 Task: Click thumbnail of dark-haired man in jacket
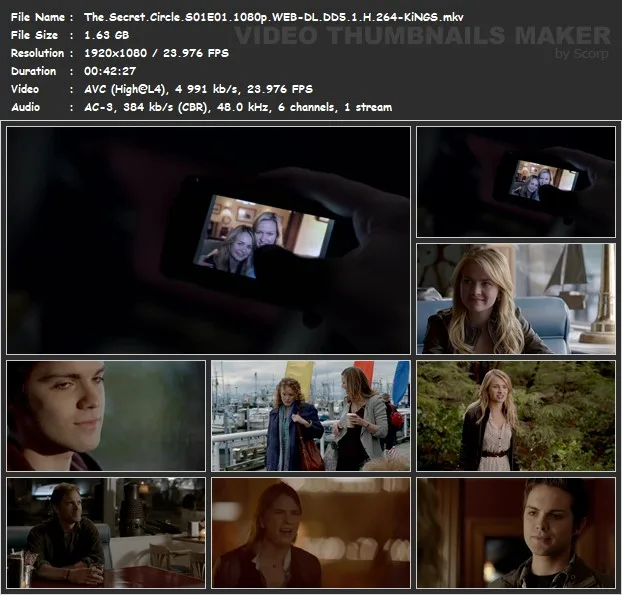pyautogui.click(x=516, y=533)
